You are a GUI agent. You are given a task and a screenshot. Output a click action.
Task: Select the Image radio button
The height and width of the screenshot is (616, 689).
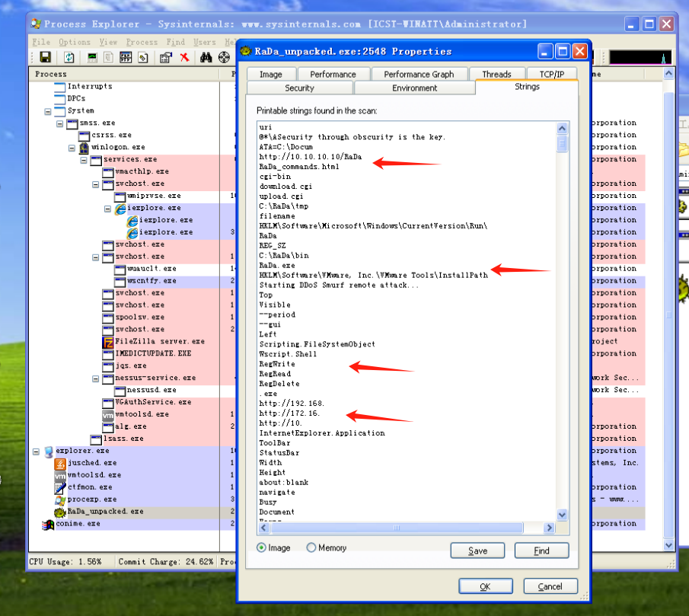261,547
